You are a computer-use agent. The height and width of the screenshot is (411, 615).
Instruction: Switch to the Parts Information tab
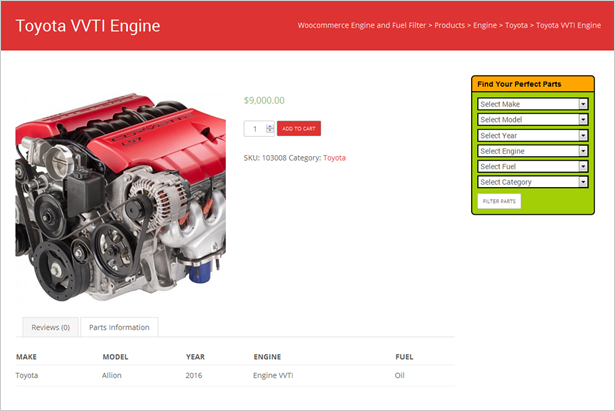[x=119, y=327]
